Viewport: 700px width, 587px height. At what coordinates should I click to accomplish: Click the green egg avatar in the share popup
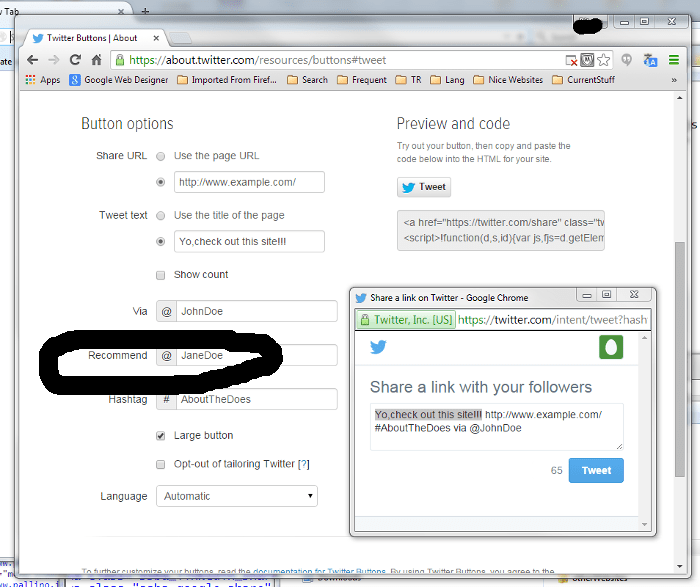click(611, 347)
